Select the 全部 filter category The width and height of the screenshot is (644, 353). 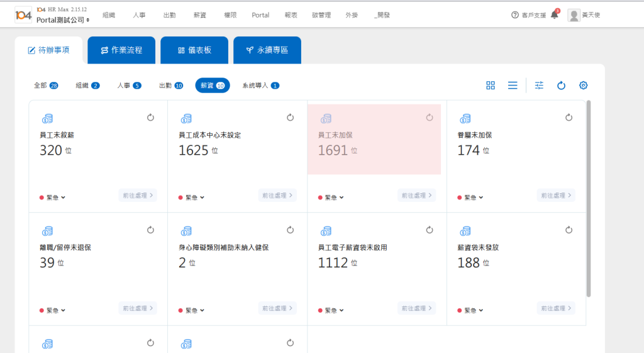pos(46,86)
